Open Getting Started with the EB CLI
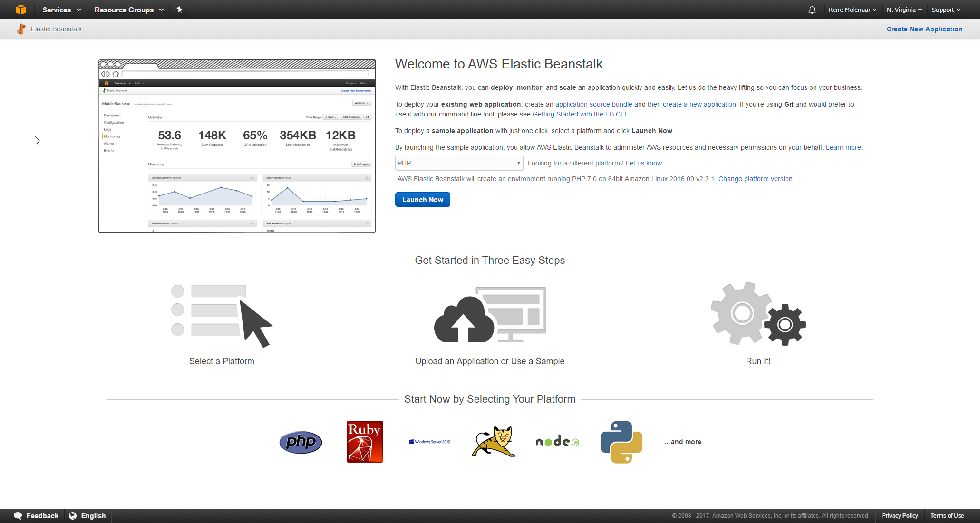Viewport: 980px width, 523px height. point(579,114)
